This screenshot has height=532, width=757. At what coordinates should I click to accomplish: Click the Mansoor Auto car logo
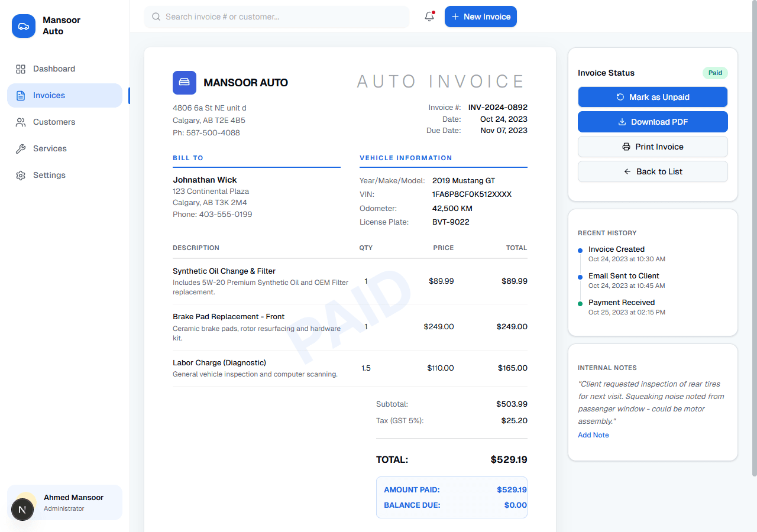(x=23, y=26)
